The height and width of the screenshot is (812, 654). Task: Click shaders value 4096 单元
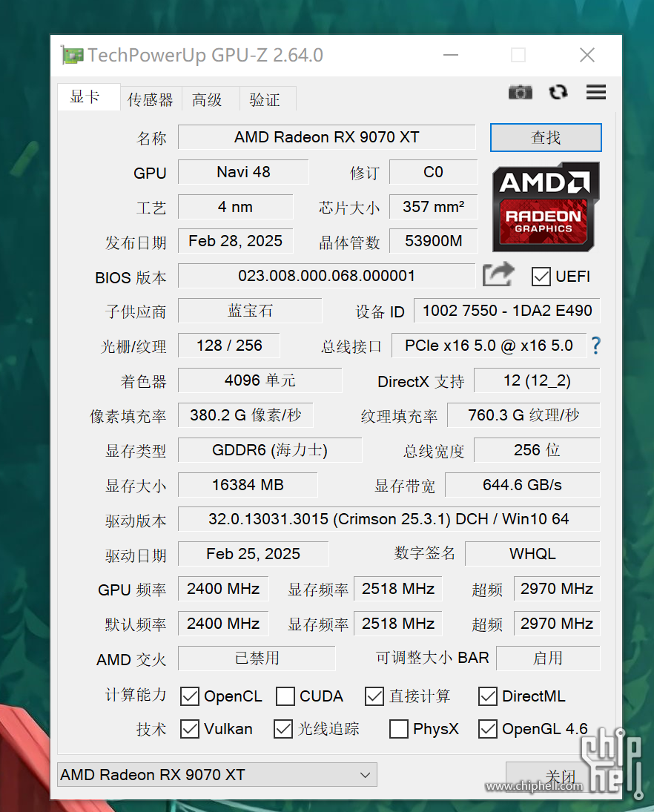(x=260, y=380)
